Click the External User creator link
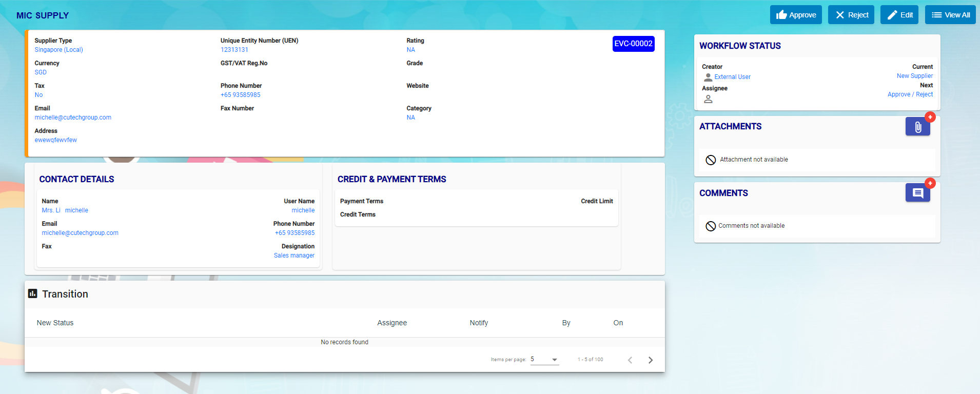This screenshot has height=394, width=980. tap(732, 77)
